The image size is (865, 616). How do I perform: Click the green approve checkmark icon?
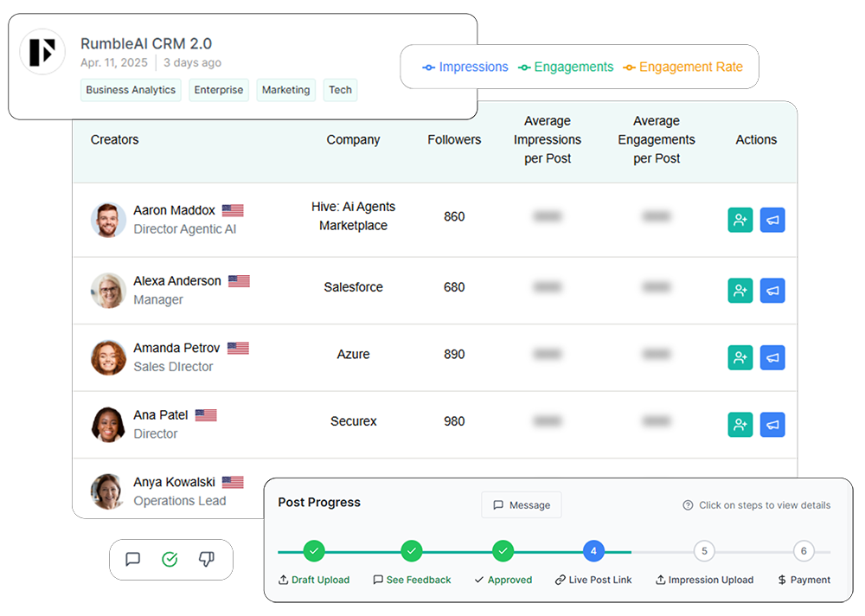coord(170,560)
